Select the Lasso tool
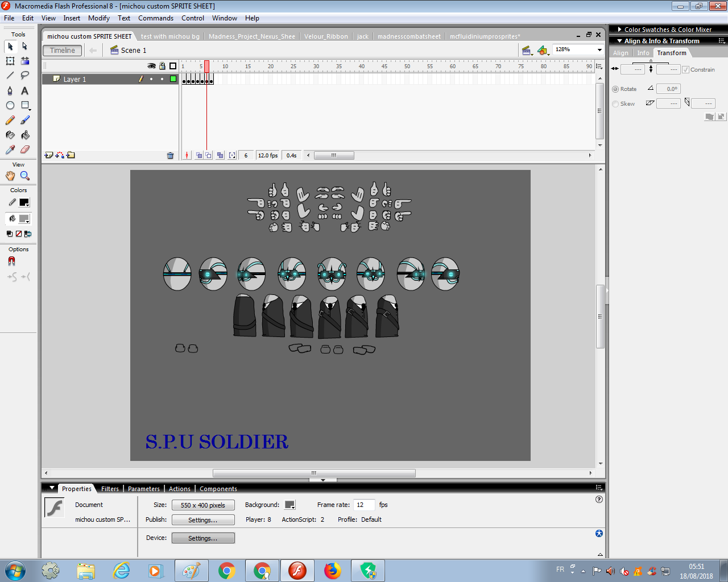The height and width of the screenshot is (582, 728). pos(25,76)
